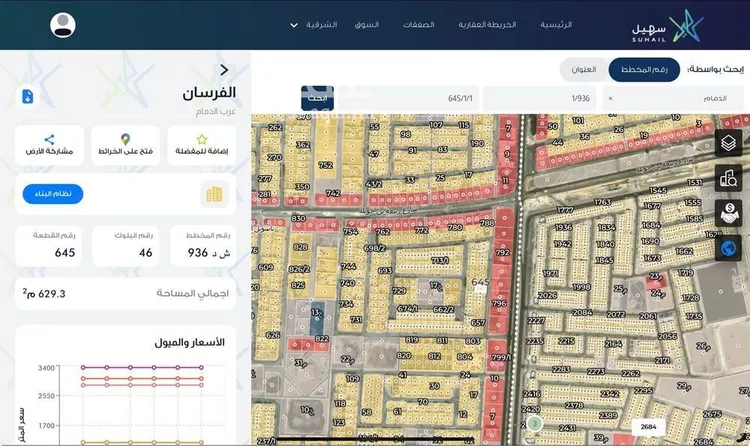Click the غرب الدمام subtitle
Screen dimensions: 750x446
click(x=216, y=112)
